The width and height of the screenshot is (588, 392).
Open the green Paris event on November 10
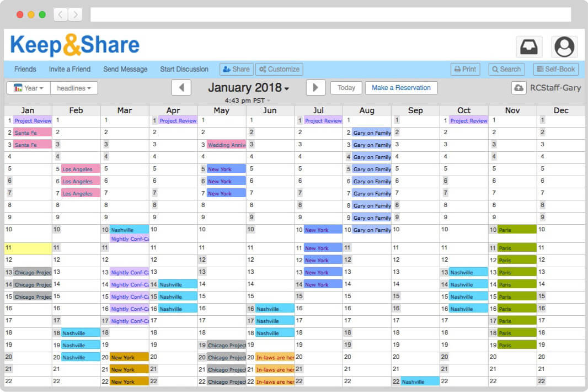517,230
